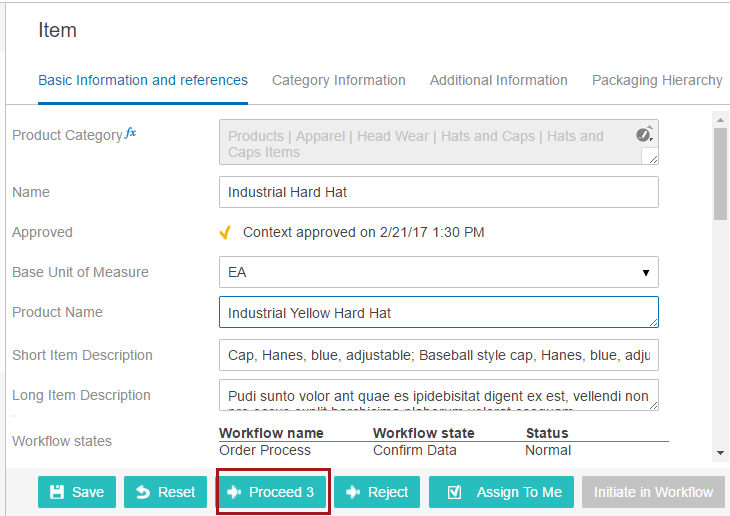The width and height of the screenshot is (730, 516).
Task: Switch to the Category Information tab
Action: pos(338,80)
